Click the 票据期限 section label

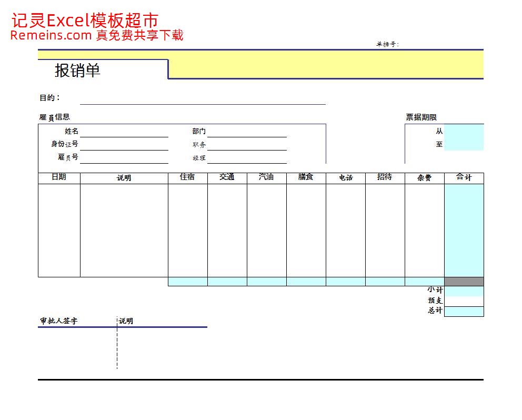(421, 117)
